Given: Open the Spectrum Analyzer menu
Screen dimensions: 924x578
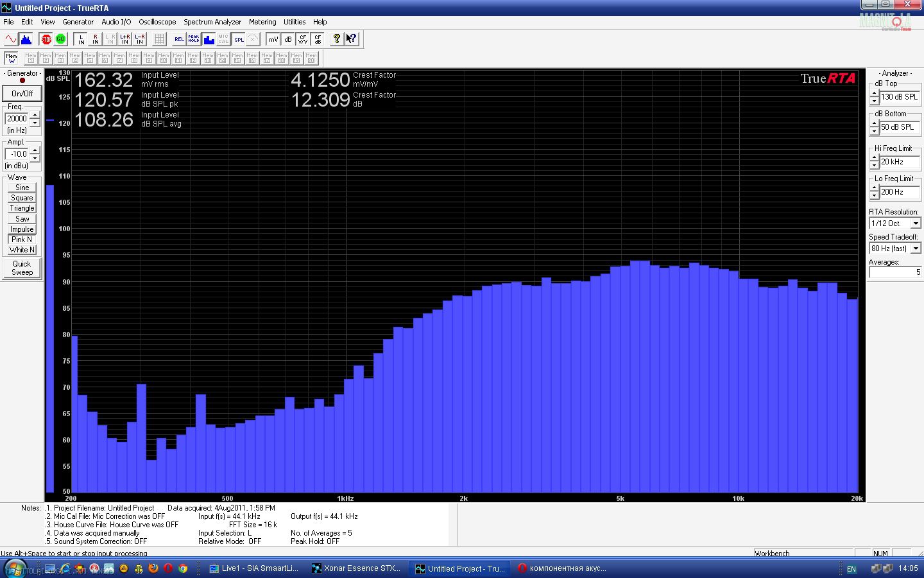Looking at the screenshot, I should pyautogui.click(x=212, y=22).
